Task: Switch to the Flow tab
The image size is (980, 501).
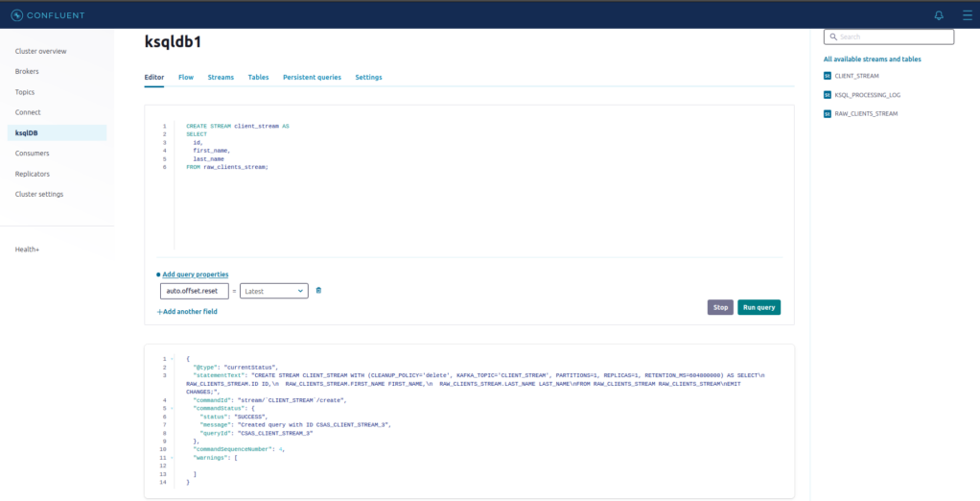Action: pos(186,77)
